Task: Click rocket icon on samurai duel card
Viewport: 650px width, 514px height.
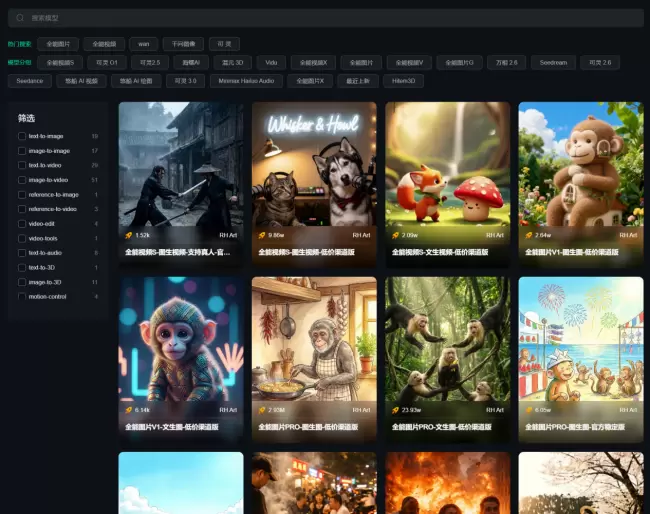Action: 128,235
